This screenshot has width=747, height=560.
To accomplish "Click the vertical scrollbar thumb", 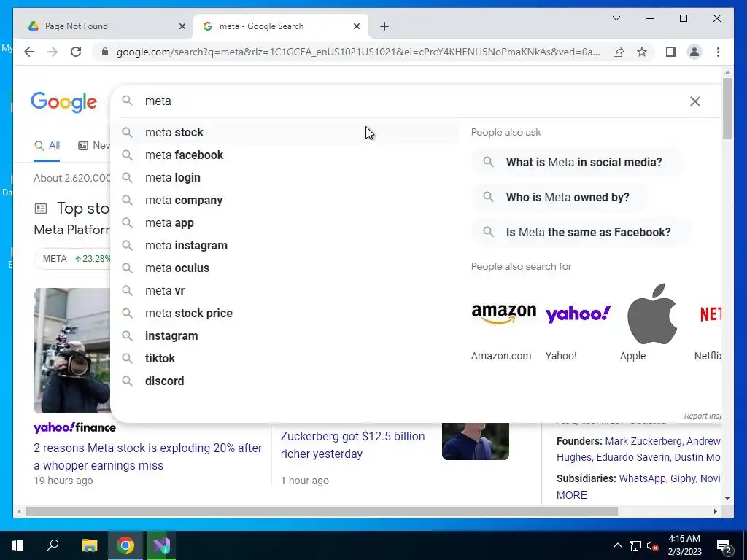I will click(x=727, y=109).
